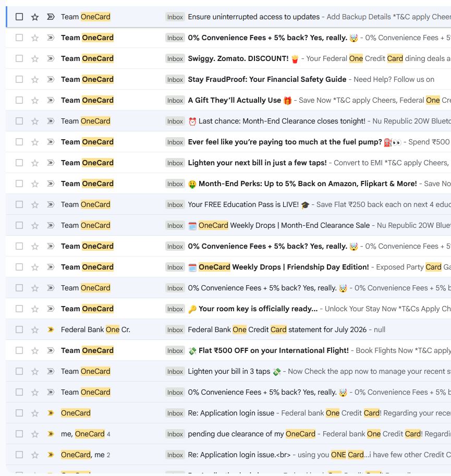Star the 'Your room key is officially ready' email

coord(35,309)
